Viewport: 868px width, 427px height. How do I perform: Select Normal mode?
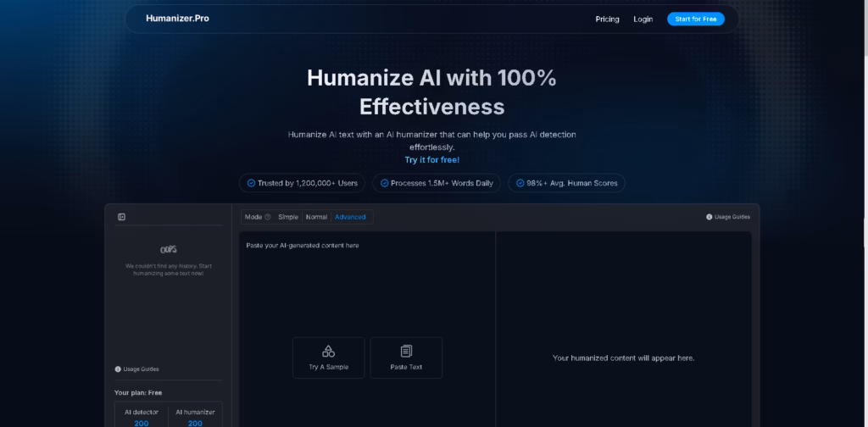317,217
